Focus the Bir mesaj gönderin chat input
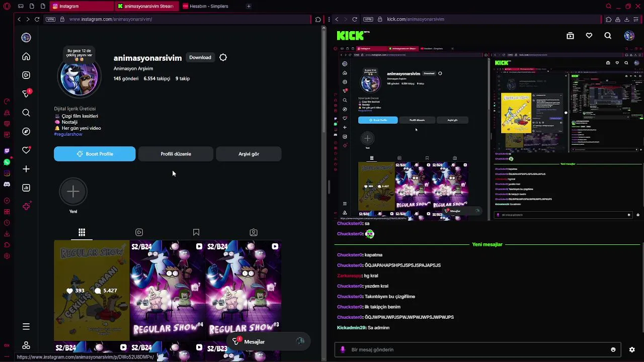 coord(477,349)
